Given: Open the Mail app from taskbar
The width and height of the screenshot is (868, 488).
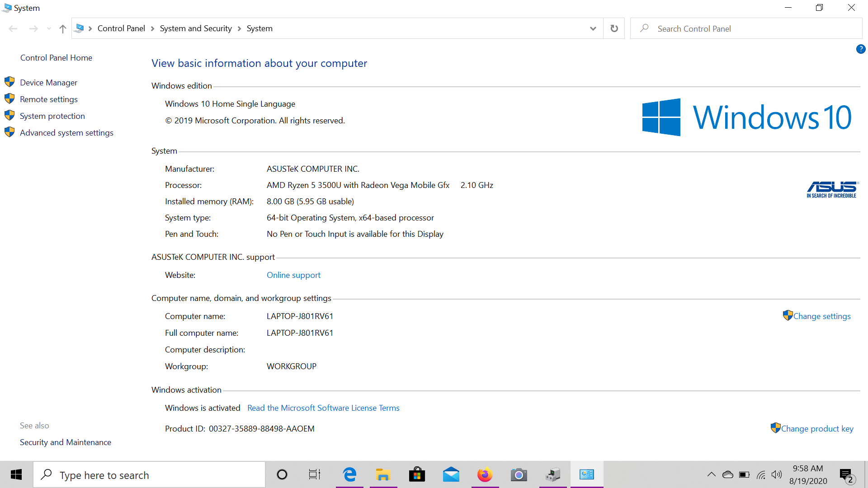Looking at the screenshot, I should 451,474.
